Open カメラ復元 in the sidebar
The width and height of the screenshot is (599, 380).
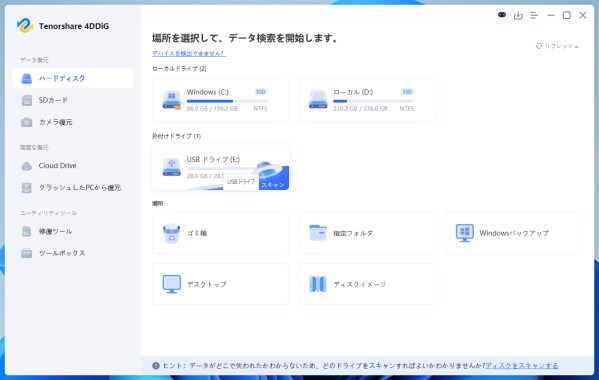tap(73, 122)
